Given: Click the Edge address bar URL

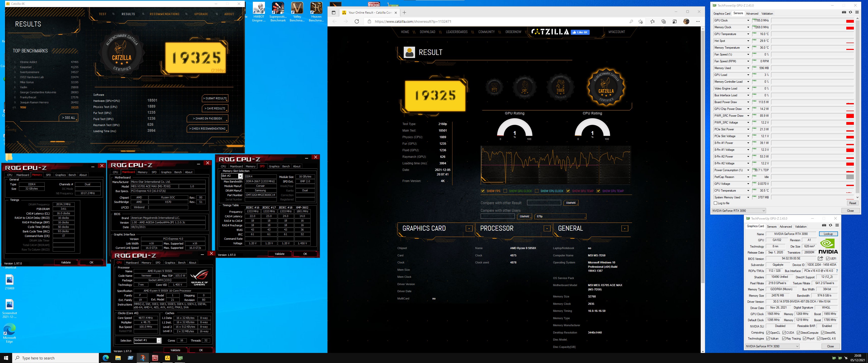Looking at the screenshot, I should pos(413,21).
